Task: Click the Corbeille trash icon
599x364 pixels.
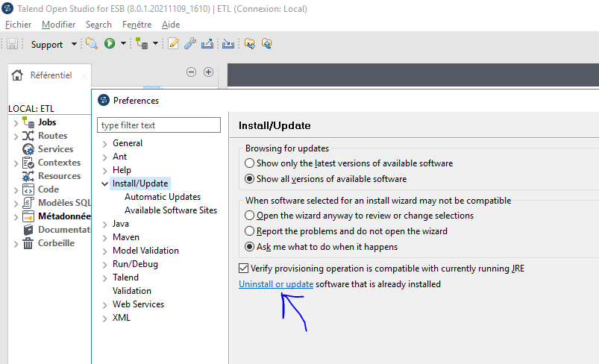Action: [x=28, y=243]
